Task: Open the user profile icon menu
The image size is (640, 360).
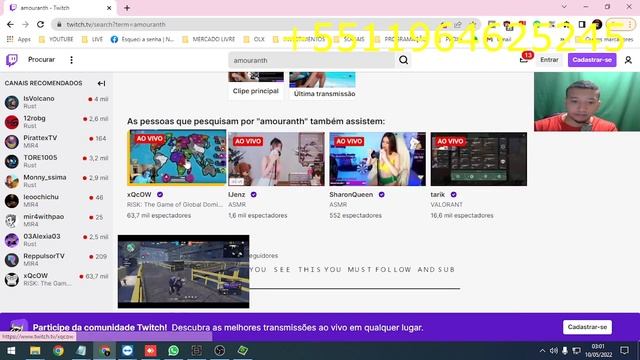Action: 628,60
